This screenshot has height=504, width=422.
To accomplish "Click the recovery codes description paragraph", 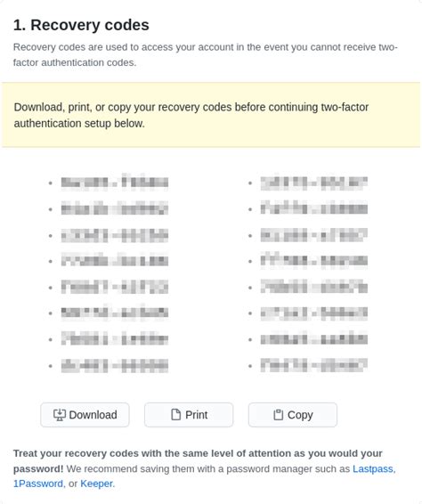I will (206, 54).
